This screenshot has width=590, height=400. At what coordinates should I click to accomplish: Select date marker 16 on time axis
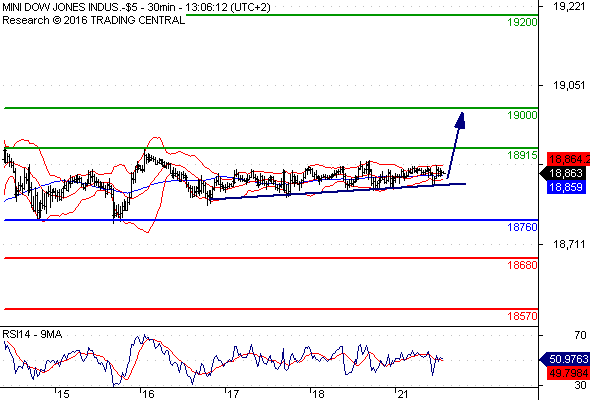148,394
